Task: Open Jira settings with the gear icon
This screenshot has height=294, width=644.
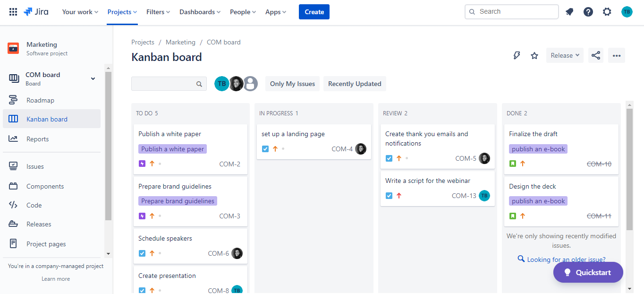Action: click(607, 11)
